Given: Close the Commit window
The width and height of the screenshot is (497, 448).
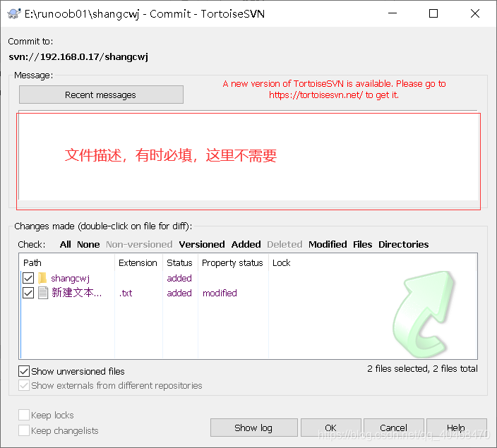Looking at the screenshot, I should (x=475, y=13).
